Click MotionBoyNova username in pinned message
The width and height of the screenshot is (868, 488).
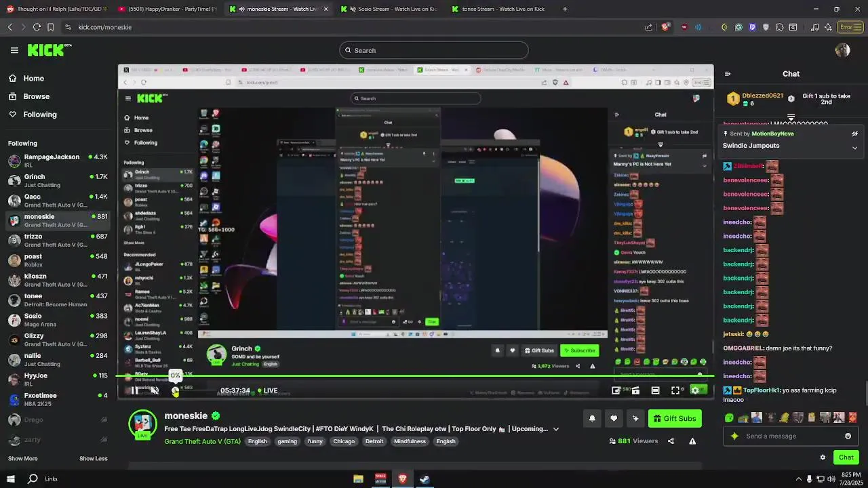(x=772, y=134)
